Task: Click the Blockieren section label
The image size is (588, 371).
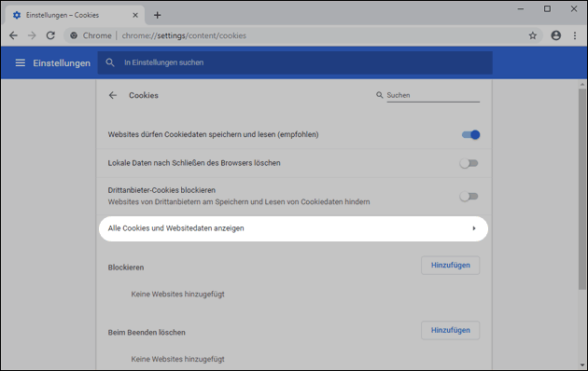Action: coord(126,268)
